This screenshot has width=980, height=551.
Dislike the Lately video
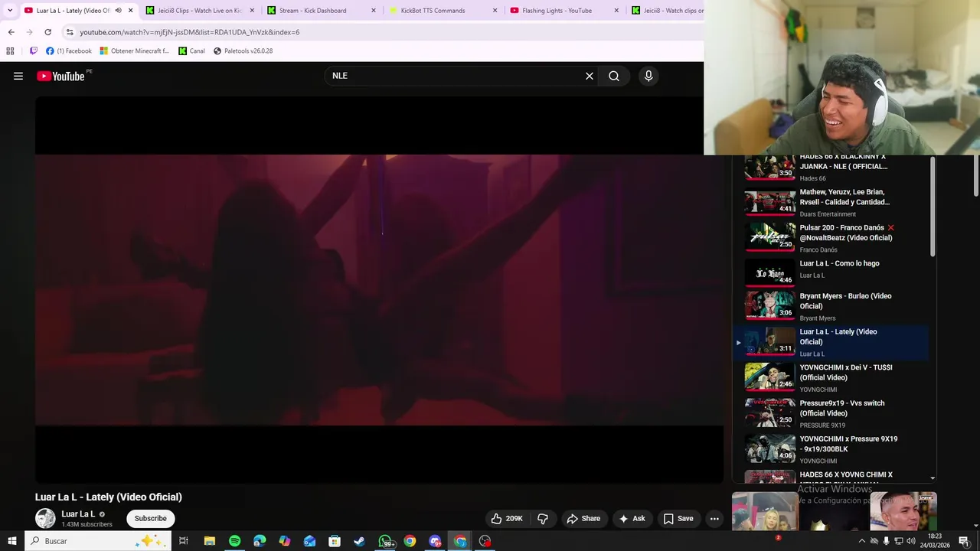click(x=543, y=519)
